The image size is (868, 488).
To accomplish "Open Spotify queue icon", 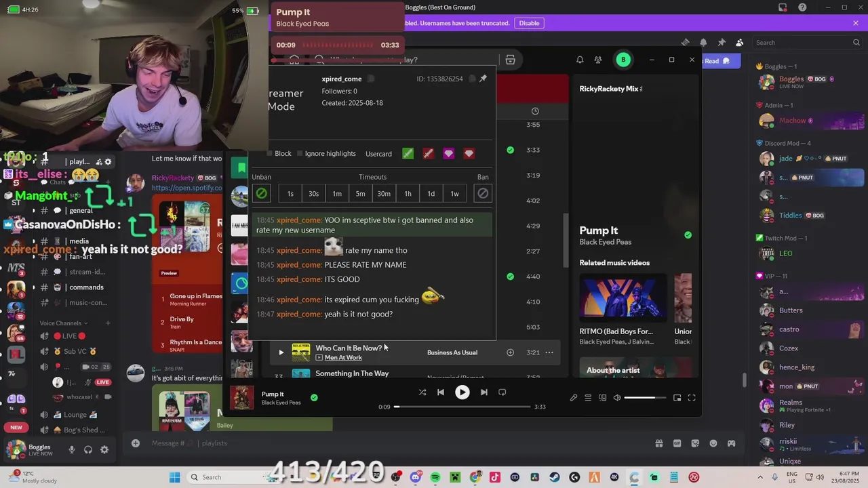I will 588,398.
